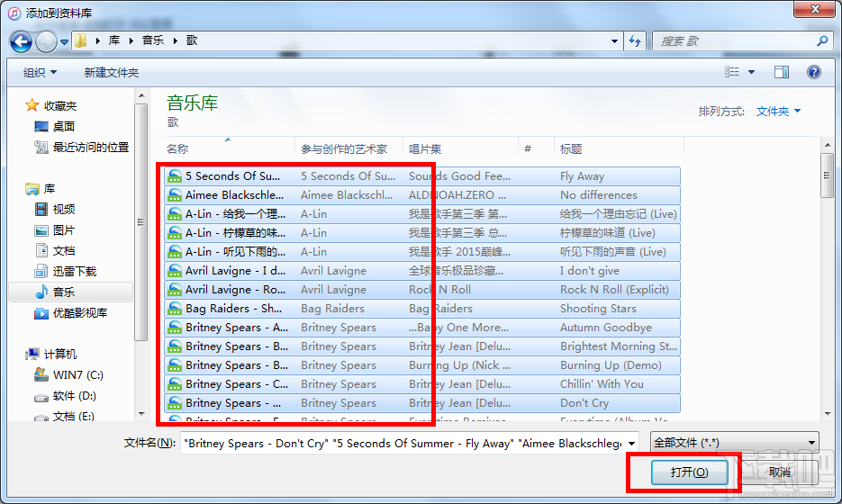This screenshot has width=842, height=504.
Task: Refresh the folder with the refresh icon
Action: (635, 40)
